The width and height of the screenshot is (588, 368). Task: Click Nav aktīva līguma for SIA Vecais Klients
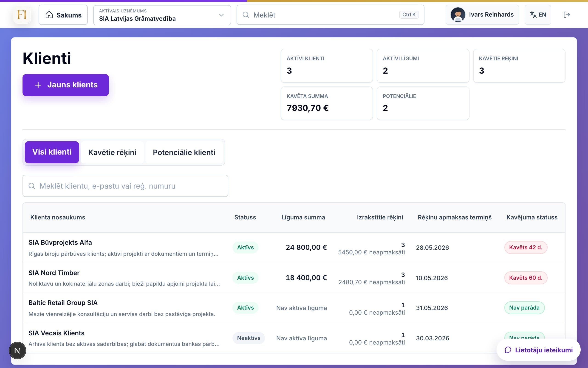click(302, 339)
